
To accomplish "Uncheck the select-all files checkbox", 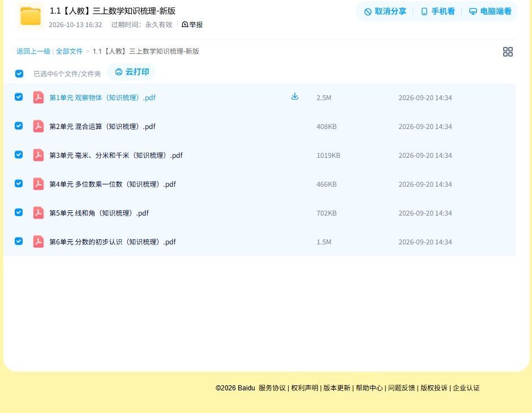I will click(x=19, y=74).
